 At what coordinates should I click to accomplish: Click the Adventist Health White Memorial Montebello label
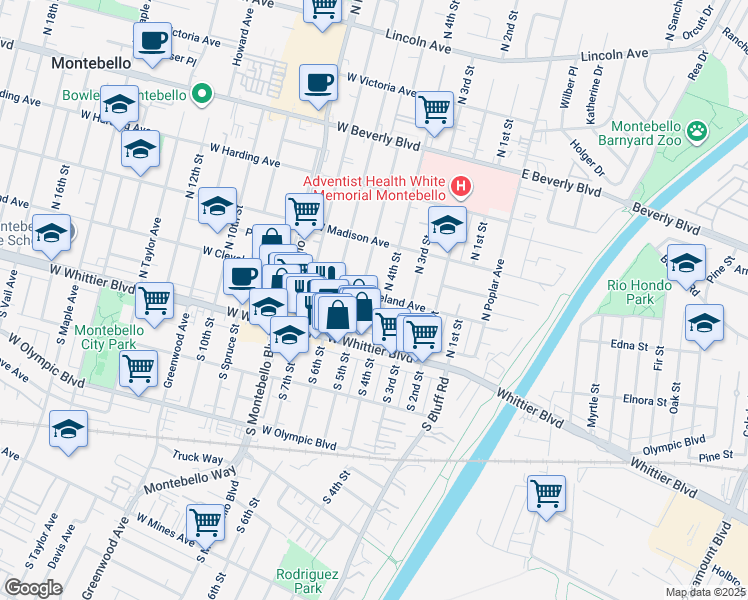375,188
